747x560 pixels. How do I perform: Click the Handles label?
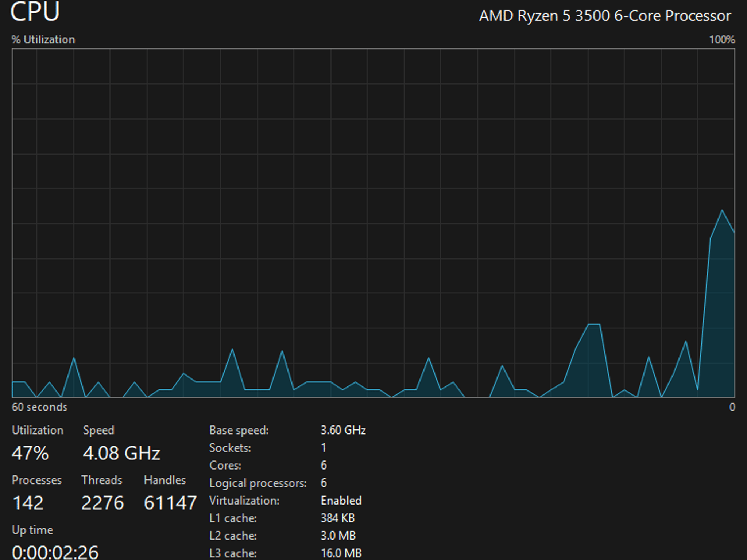165,480
